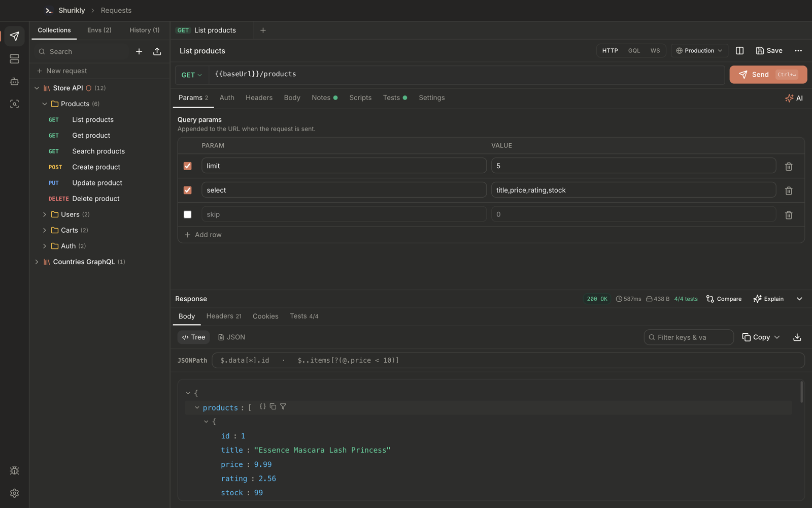Delete the select param row
Screen dimensions: 812x508
(x=789, y=190)
